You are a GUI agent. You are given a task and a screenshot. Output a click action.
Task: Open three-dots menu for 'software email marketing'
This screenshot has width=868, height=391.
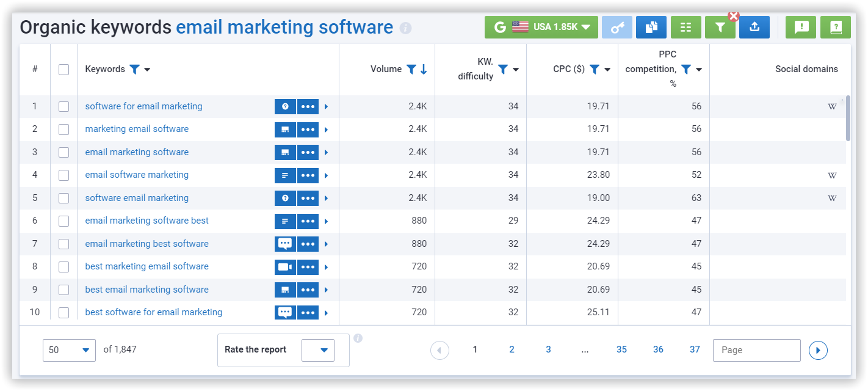click(x=308, y=198)
